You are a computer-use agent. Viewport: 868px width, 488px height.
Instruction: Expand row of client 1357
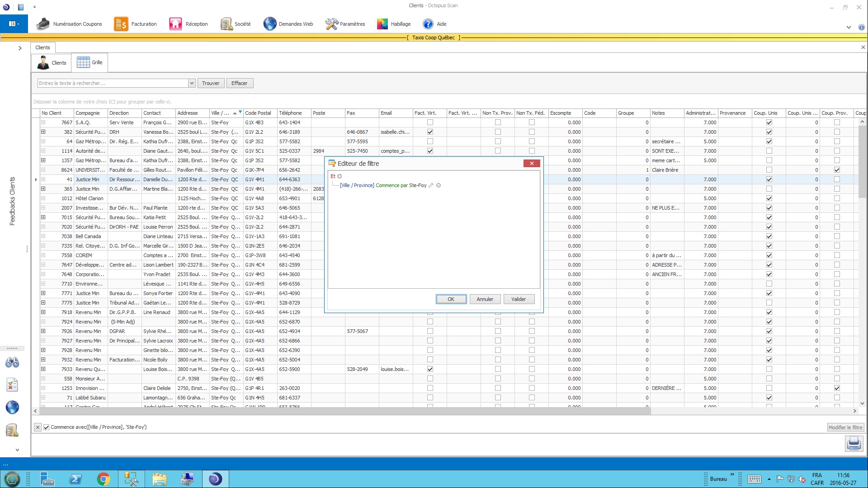tap(43, 160)
